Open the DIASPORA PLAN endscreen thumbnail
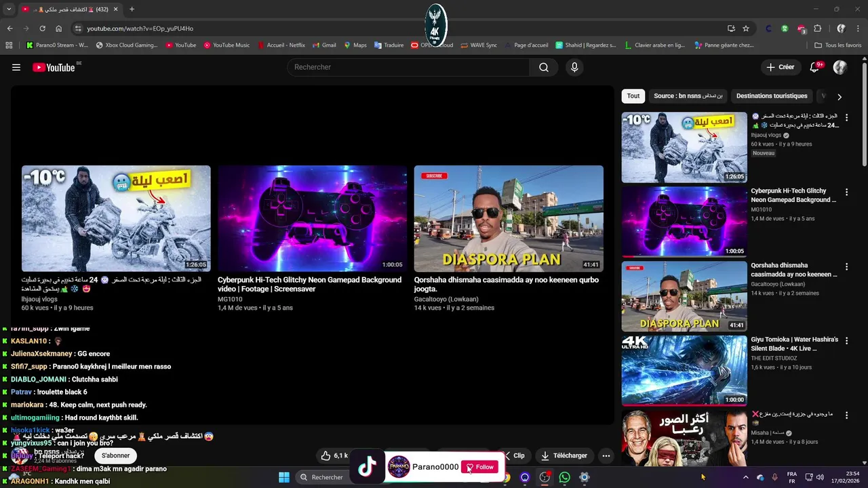The height and width of the screenshot is (488, 868). (x=509, y=218)
